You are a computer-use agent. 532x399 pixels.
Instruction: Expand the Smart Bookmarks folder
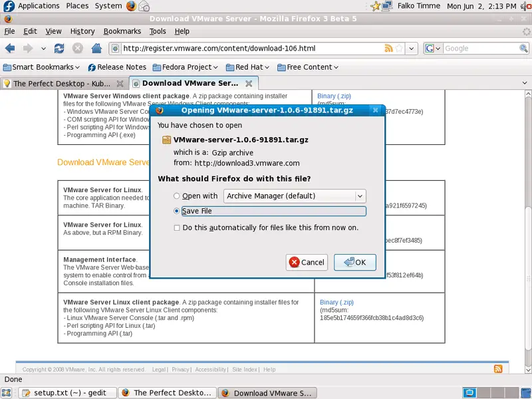click(x=41, y=67)
